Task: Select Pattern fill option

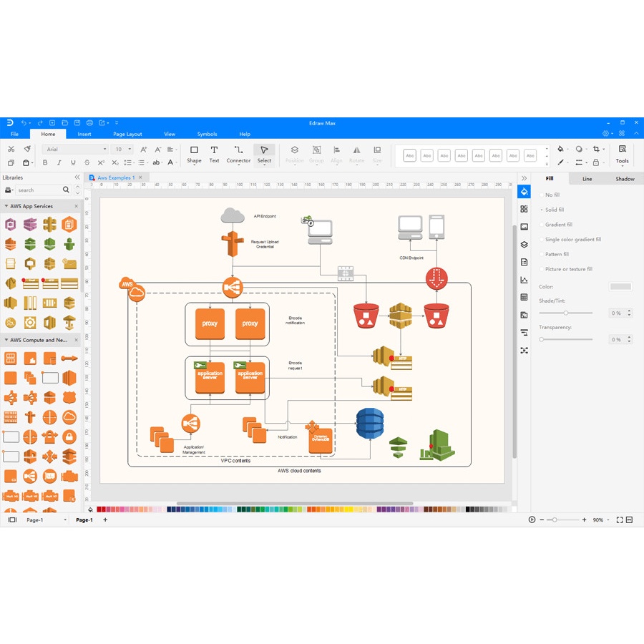Action: (x=554, y=254)
